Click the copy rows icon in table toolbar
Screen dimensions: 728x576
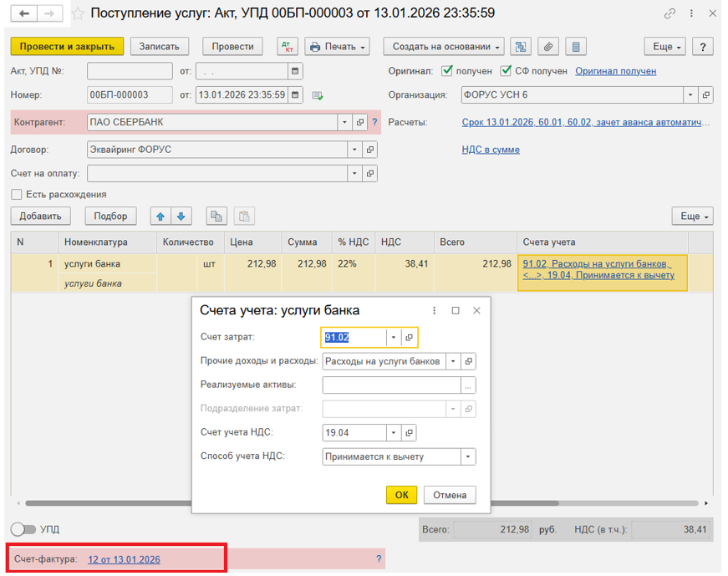coord(217,217)
